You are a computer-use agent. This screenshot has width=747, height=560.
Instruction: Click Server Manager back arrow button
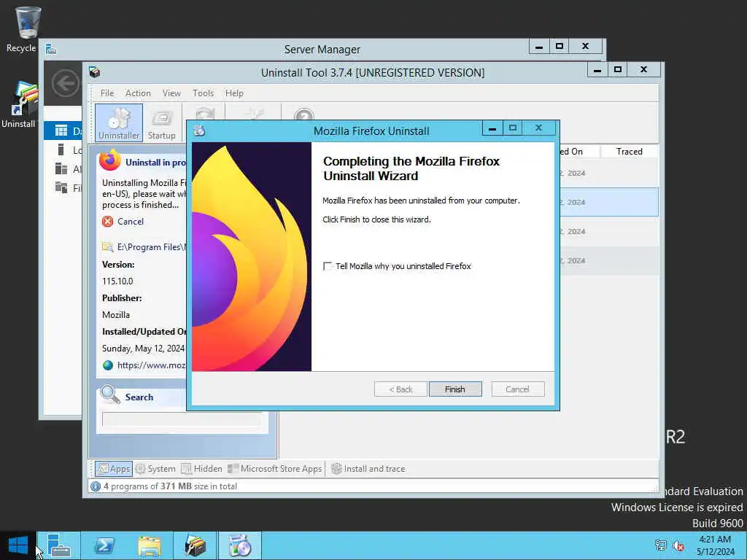(x=65, y=83)
